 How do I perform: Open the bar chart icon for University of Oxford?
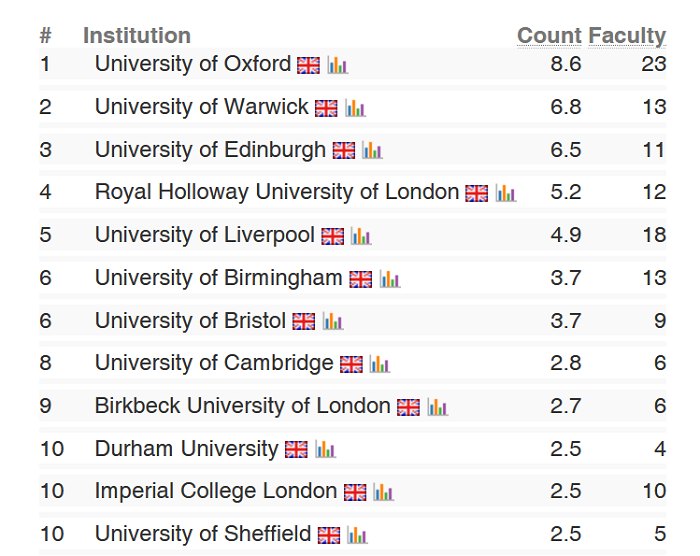(337, 65)
